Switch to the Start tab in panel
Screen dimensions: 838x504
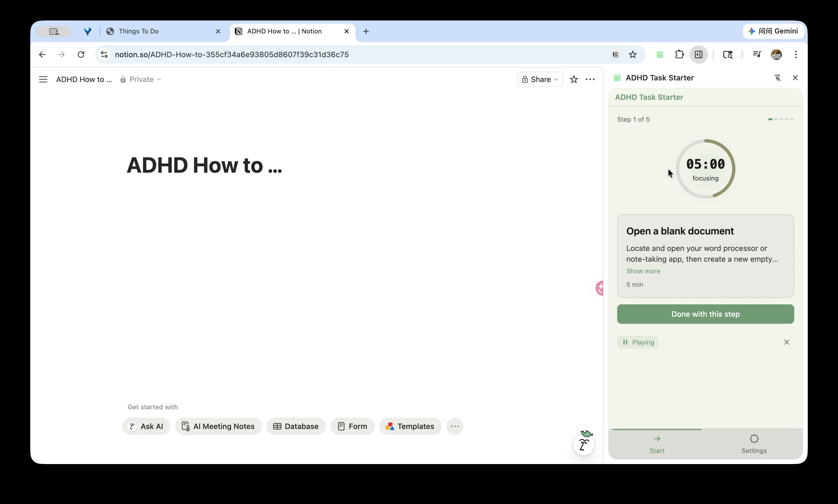[x=657, y=444]
